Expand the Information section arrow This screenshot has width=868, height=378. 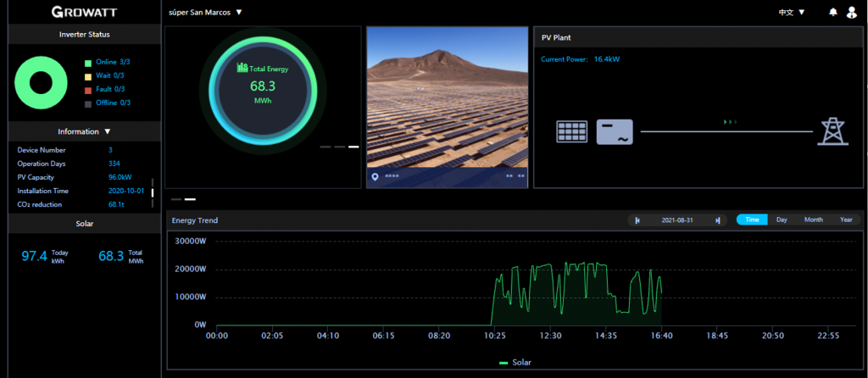pos(108,132)
